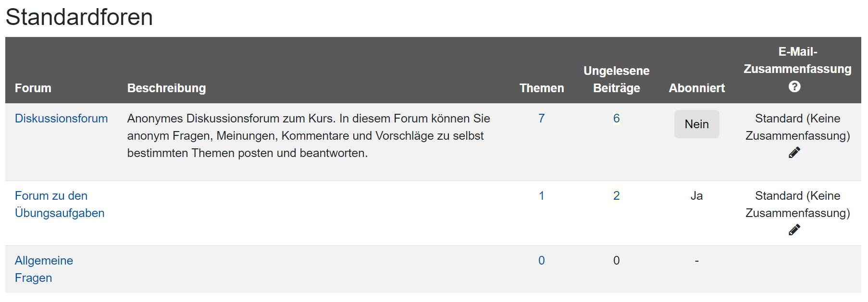Image resolution: width=868 pixels, height=302 pixels.
Task: Select the Forum column header
Action: tap(33, 88)
